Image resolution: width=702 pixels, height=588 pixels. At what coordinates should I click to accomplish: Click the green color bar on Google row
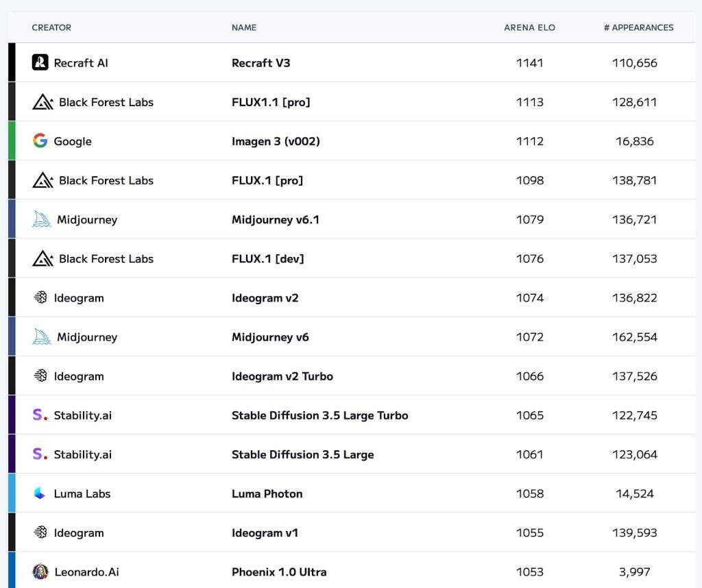(12, 140)
